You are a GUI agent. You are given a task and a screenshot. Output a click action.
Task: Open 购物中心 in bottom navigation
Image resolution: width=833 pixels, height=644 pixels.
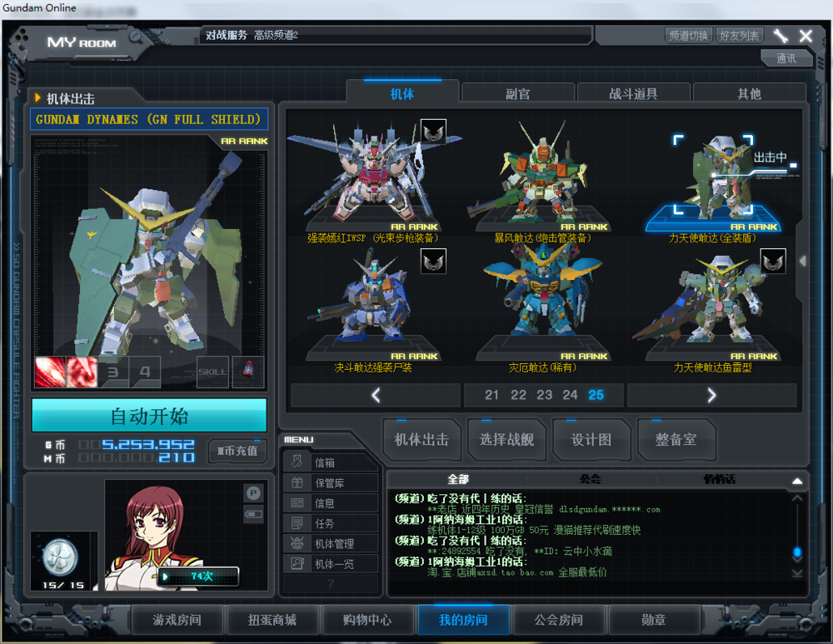click(x=367, y=620)
